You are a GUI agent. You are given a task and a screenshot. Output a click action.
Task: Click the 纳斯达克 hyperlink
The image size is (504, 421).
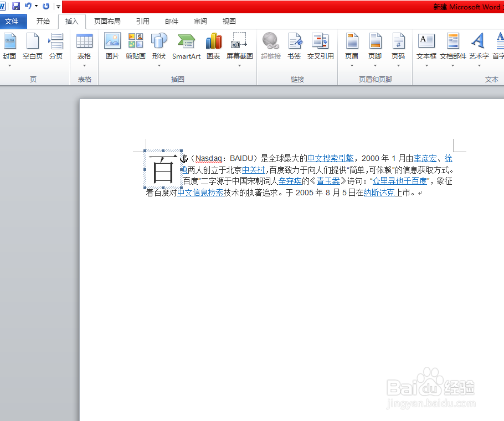[379, 193]
